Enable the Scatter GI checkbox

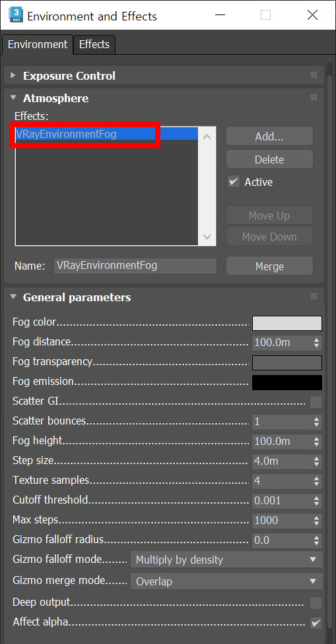[x=316, y=401]
